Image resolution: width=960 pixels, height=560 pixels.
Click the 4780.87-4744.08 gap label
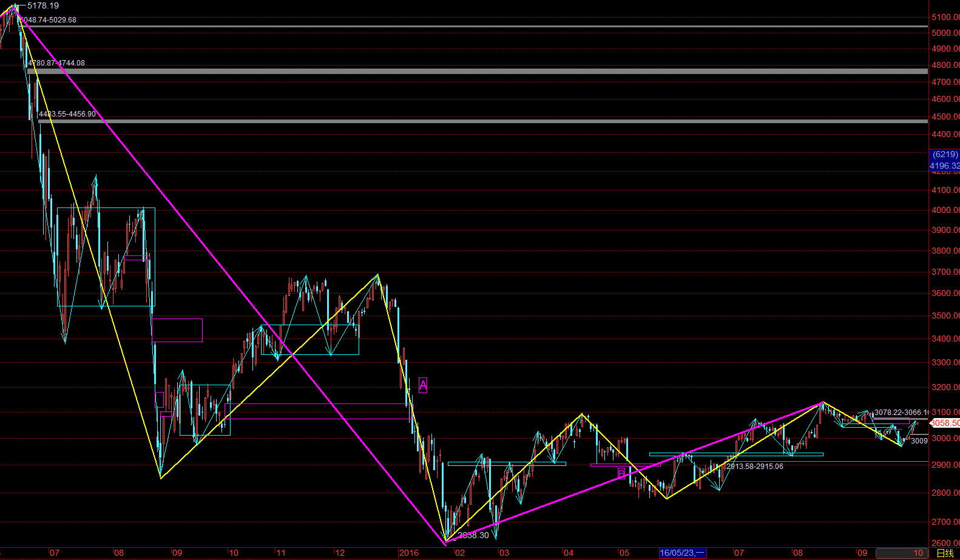(x=56, y=63)
